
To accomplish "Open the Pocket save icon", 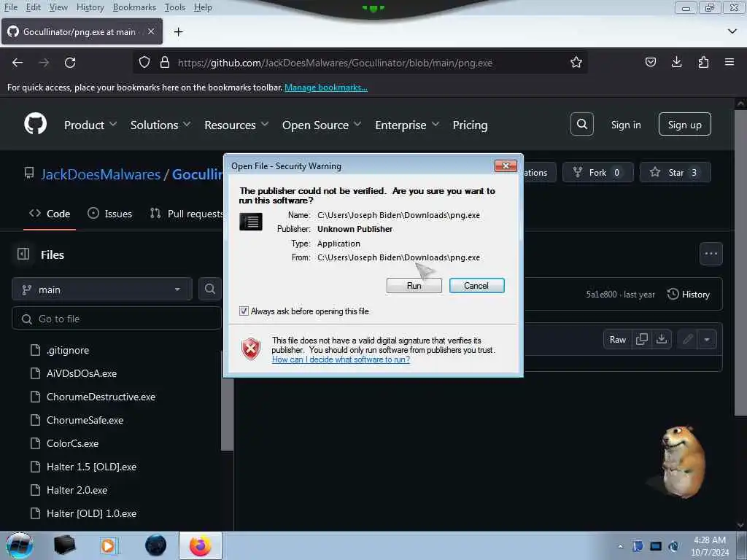I will pos(650,62).
